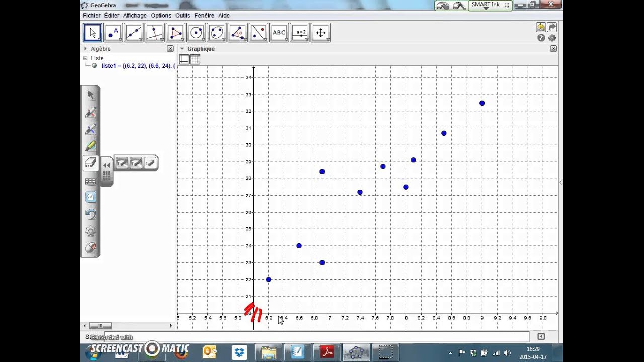This screenshot has height=362, width=644.
Task: Open Polygon tool dropdown arrow
Action: click(182, 40)
